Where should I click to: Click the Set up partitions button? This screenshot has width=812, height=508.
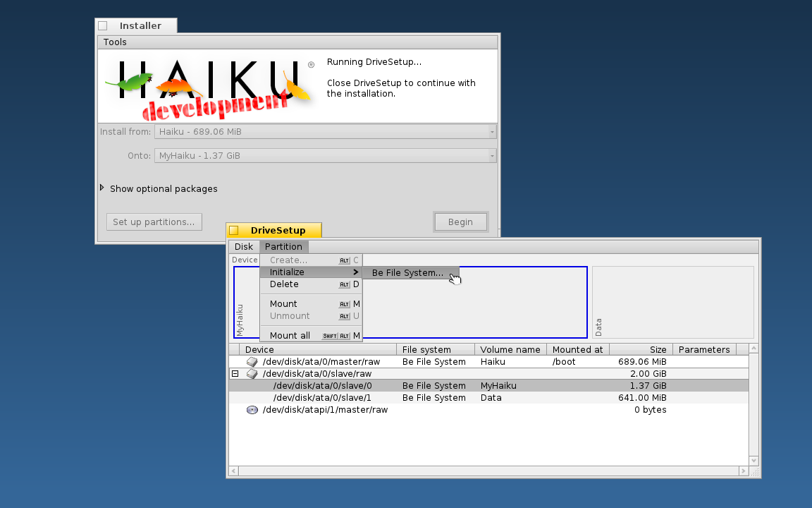coord(154,222)
